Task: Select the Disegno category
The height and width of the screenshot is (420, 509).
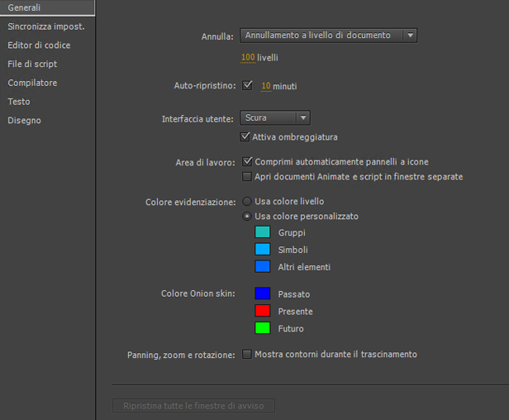Action: 24,121
